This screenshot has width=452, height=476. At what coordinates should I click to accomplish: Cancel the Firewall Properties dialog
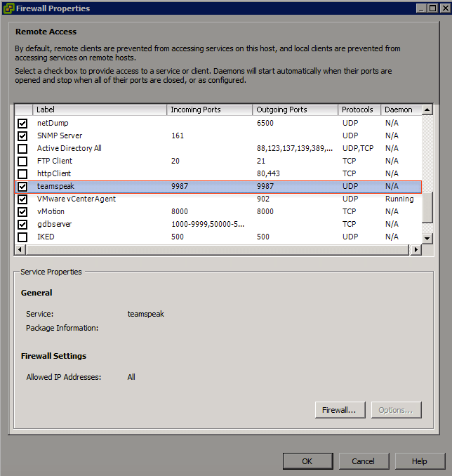[363, 461]
